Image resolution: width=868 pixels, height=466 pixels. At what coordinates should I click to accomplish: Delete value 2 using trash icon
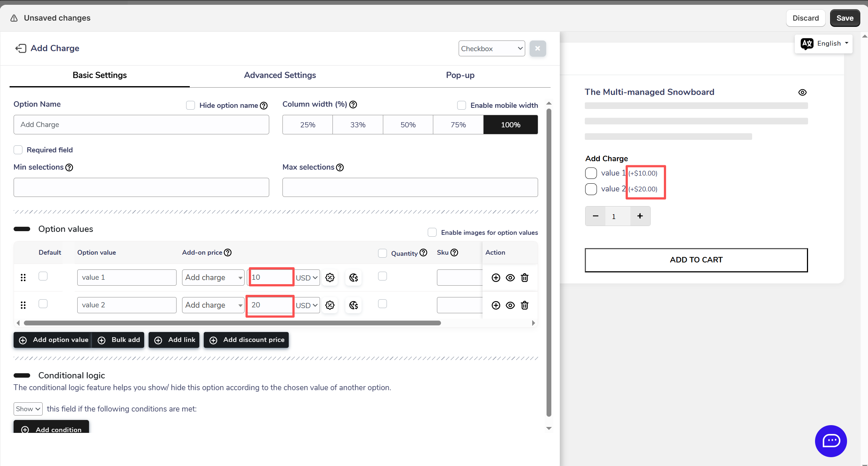(524, 305)
